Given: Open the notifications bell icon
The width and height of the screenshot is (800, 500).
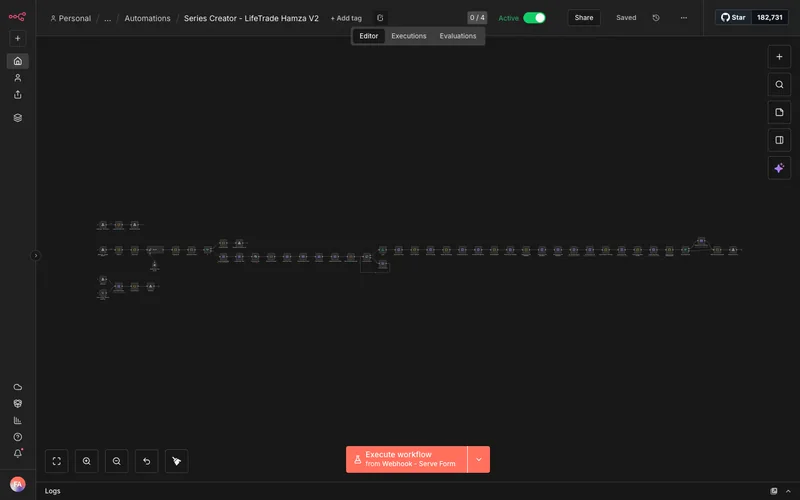Looking at the screenshot, I should click(x=17, y=454).
